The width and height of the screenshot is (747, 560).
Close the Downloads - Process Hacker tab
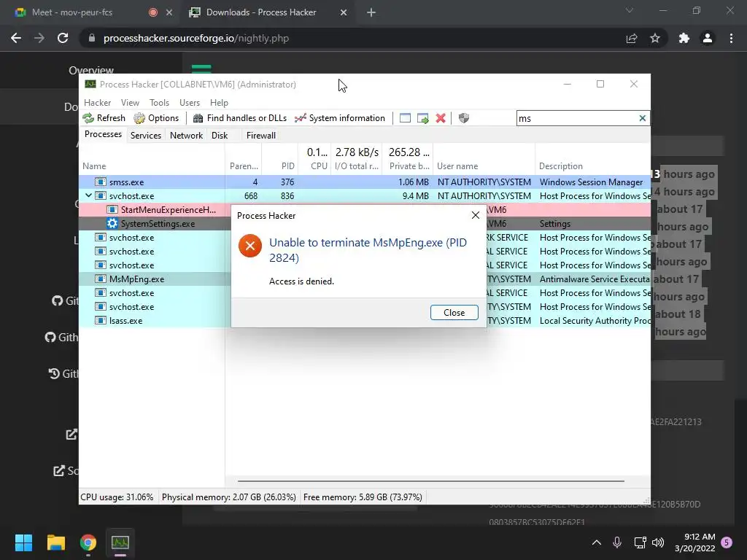pyautogui.click(x=344, y=12)
